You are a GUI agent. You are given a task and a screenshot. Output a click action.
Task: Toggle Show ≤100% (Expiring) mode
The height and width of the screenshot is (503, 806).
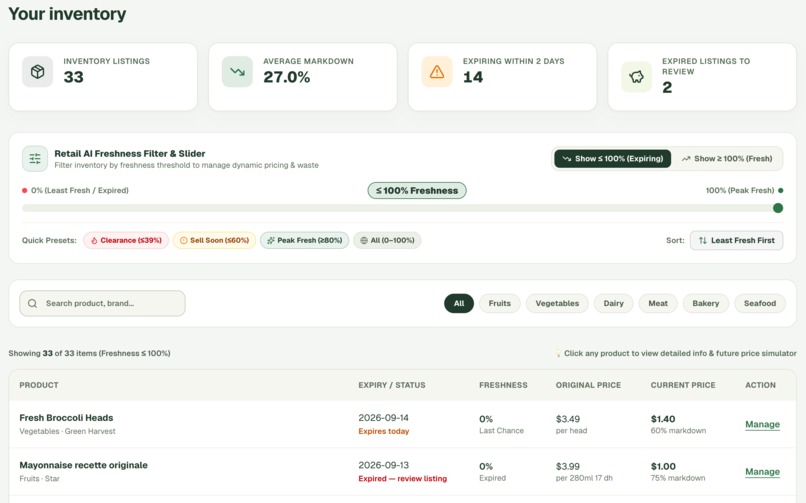[x=612, y=159]
